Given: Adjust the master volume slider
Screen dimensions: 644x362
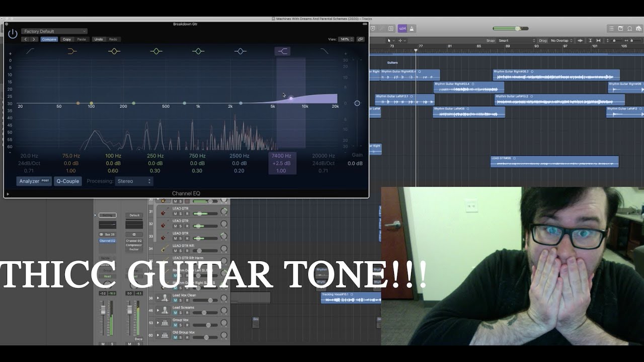Looking at the screenshot, I should coord(518,29).
